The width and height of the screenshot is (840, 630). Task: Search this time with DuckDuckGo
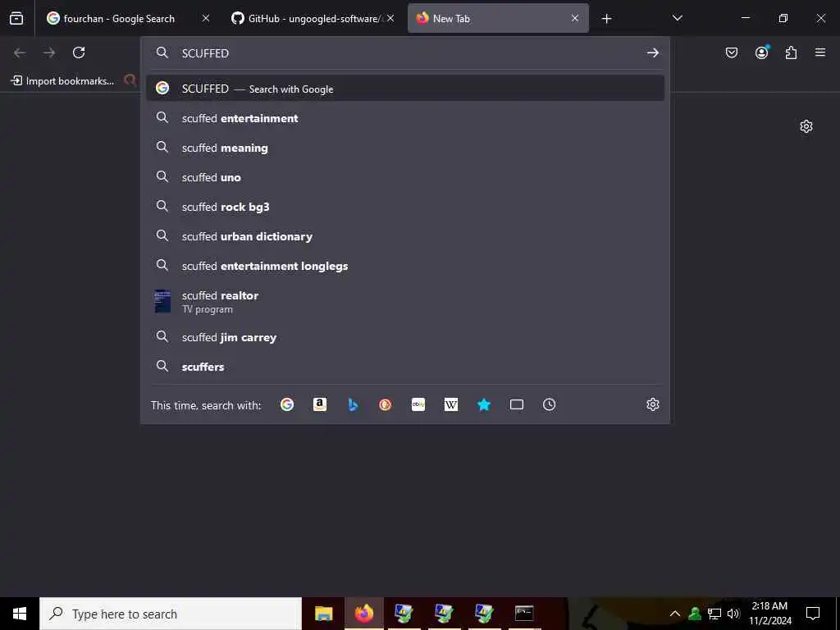coord(386,405)
